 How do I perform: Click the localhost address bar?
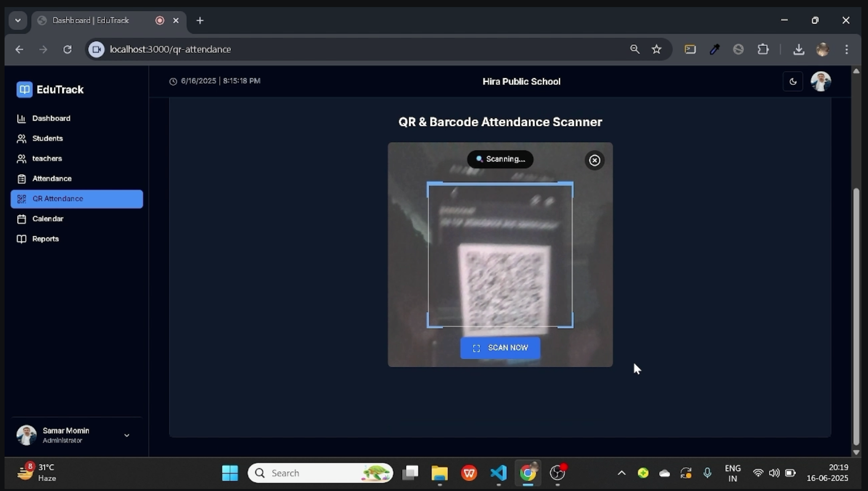pos(354,49)
